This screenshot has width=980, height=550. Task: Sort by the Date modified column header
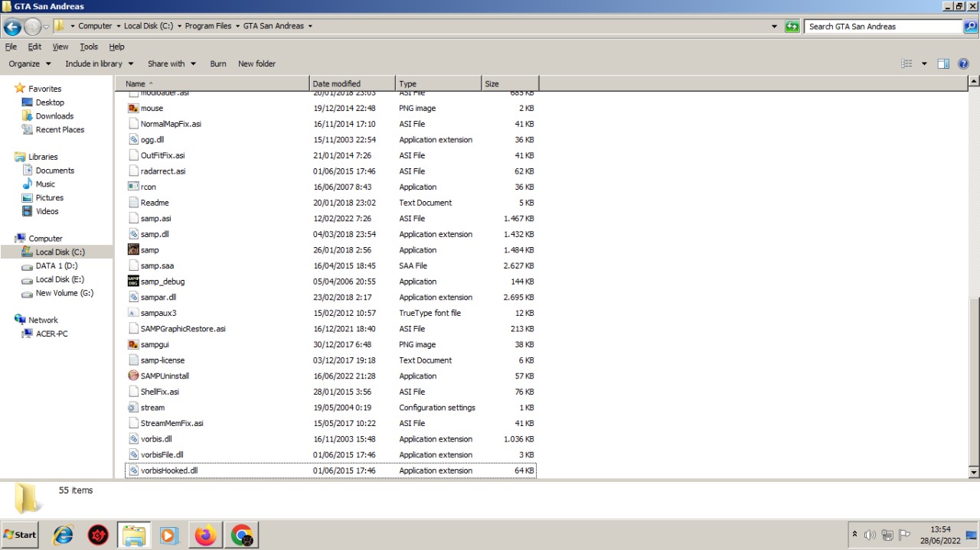352,83
